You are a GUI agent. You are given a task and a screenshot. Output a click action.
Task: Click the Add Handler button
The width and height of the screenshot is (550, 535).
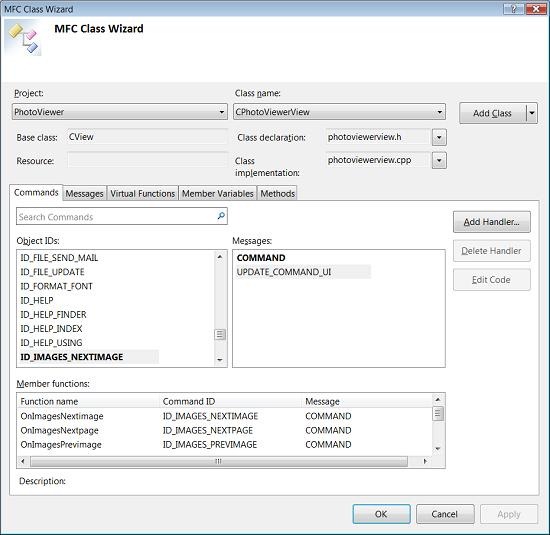tap(491, 222)
